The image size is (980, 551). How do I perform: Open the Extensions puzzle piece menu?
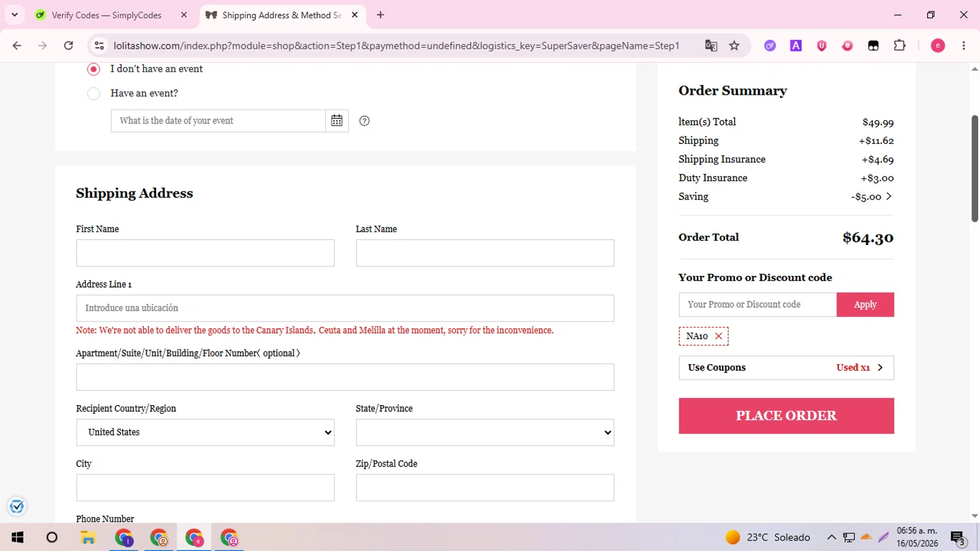pyautogui.click(x=900, y=46)
